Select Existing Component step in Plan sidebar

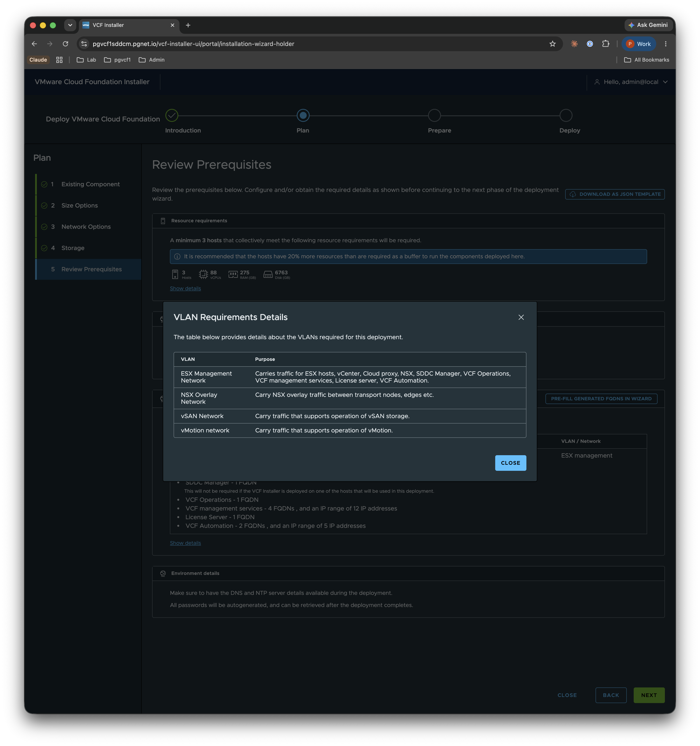[88, 184]
